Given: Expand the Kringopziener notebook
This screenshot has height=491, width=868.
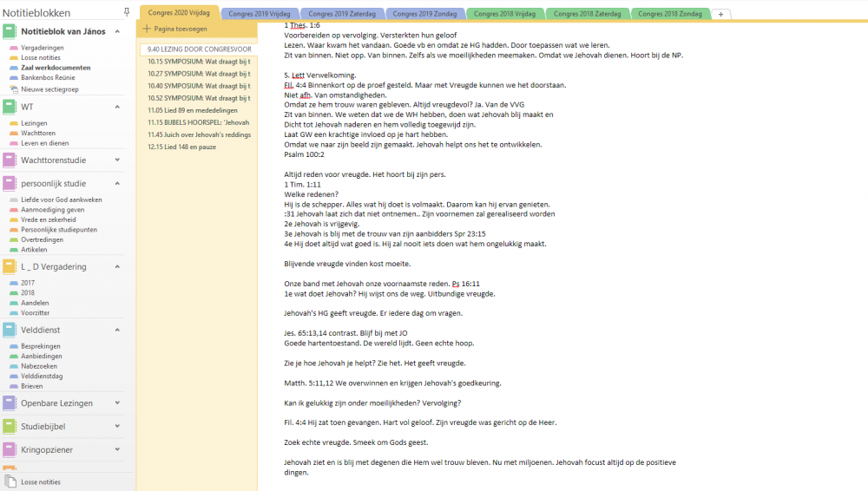Looking at the screenshot, I should point(117,448).
